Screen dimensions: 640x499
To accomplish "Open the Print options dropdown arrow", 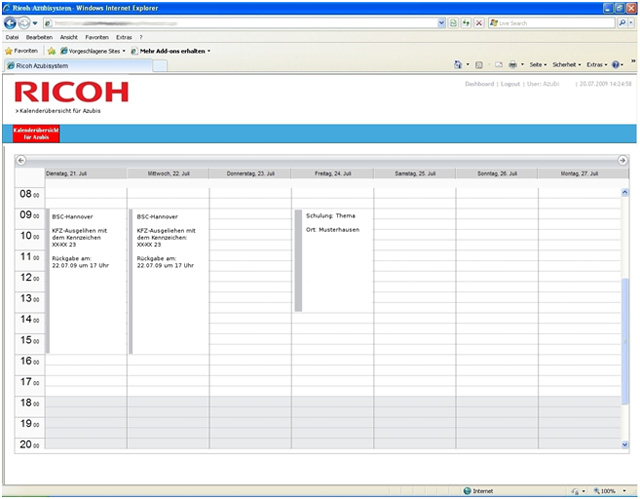I will [522, 64].
